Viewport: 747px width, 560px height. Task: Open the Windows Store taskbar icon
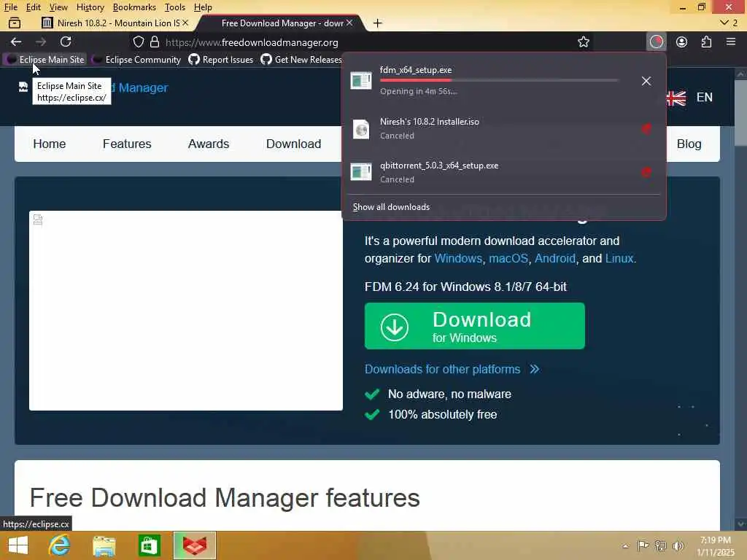[x=149, y=545]
